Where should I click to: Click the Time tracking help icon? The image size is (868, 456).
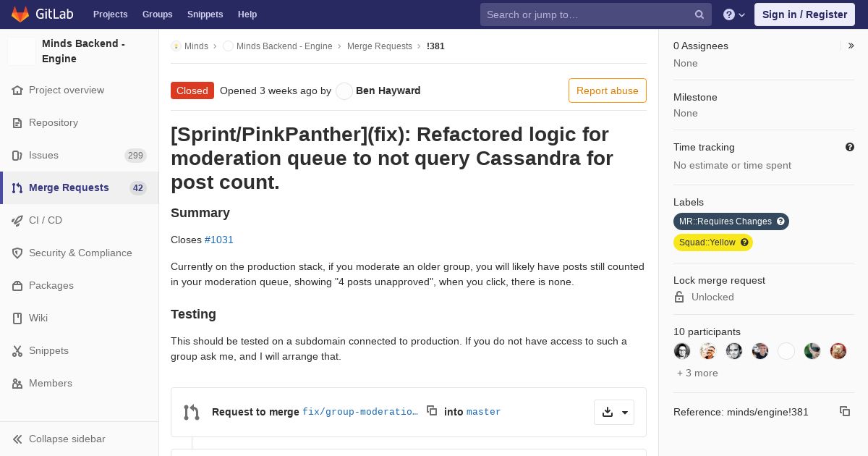coord(850,147)
